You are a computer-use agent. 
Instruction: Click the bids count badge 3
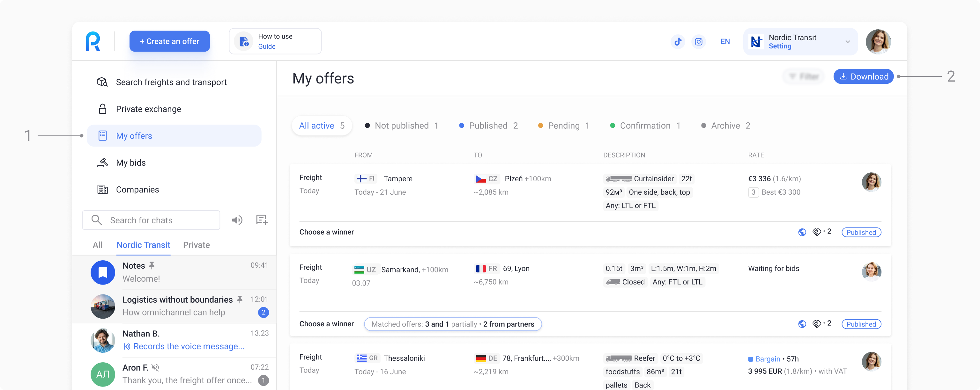coord(753,192)
